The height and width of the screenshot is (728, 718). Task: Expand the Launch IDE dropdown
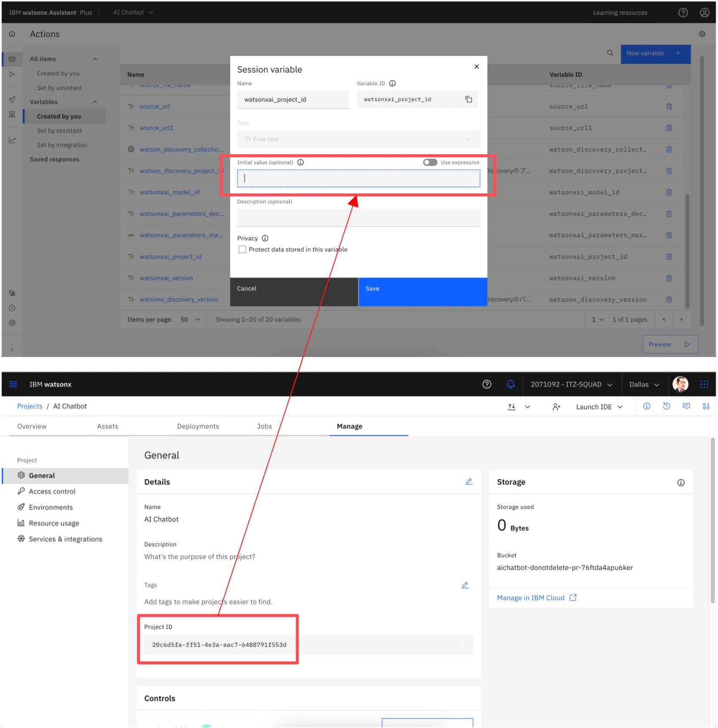(x=599, y=407)
